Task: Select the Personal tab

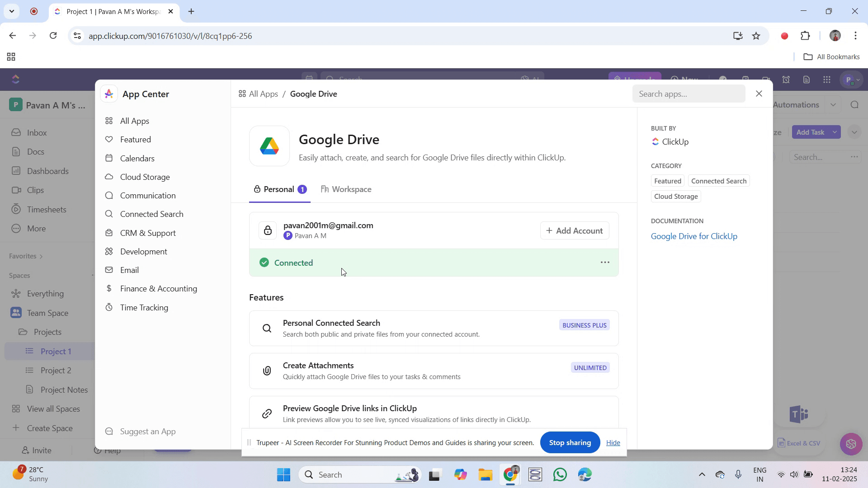Action: [279, 189]
